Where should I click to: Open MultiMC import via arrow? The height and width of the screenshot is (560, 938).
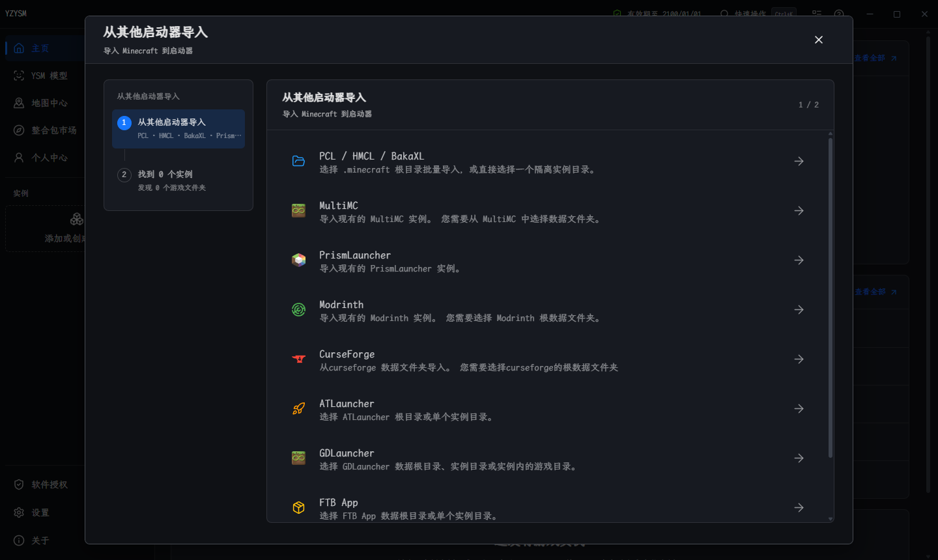pyautogui.click(x=799, y=211)
